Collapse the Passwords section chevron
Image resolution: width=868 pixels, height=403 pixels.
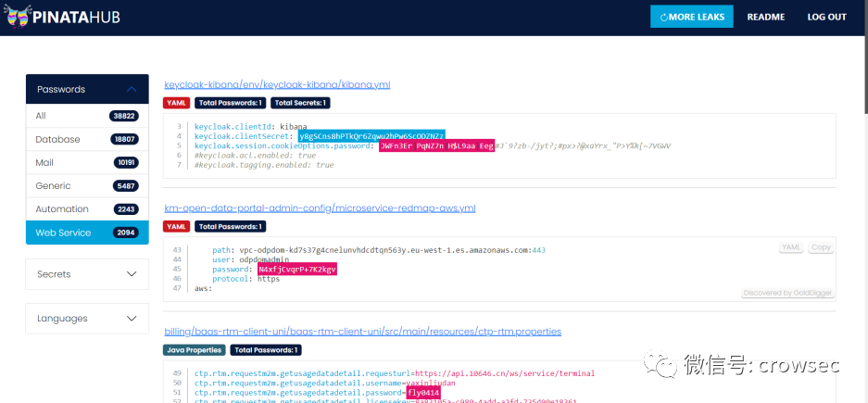(x=132, y=89)
